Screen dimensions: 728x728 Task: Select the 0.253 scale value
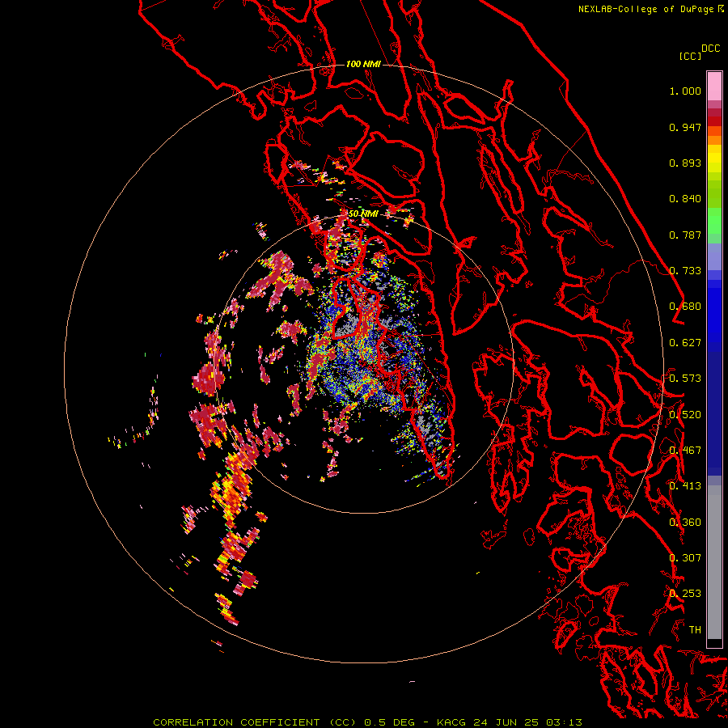(685, 594)
